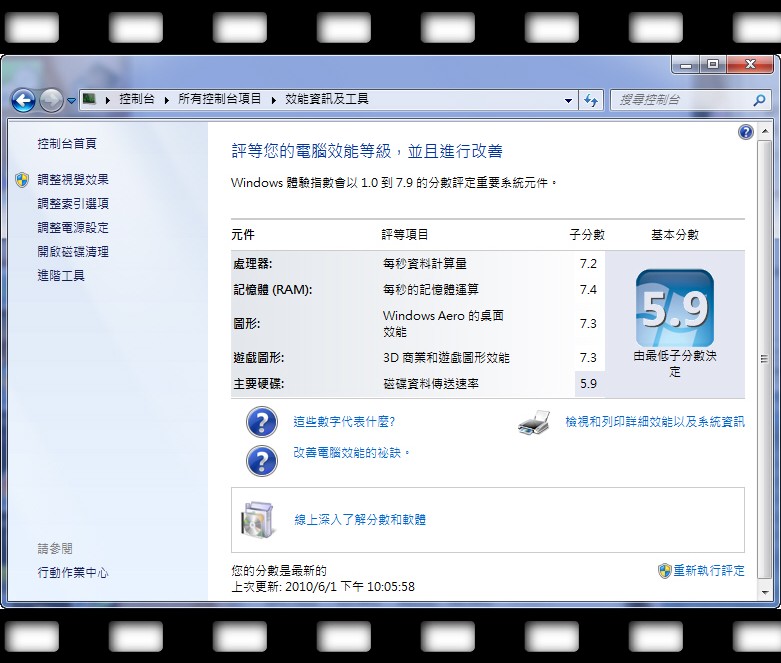This screenshot has width=781, height=663.
Task: Click shield icon beside 重新執行評定
Action: 664,571
